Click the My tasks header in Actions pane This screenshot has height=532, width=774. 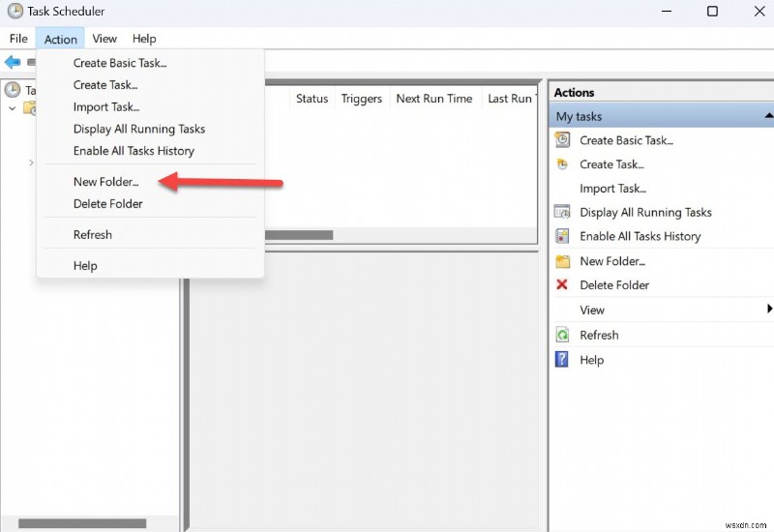tap(662, 116)
